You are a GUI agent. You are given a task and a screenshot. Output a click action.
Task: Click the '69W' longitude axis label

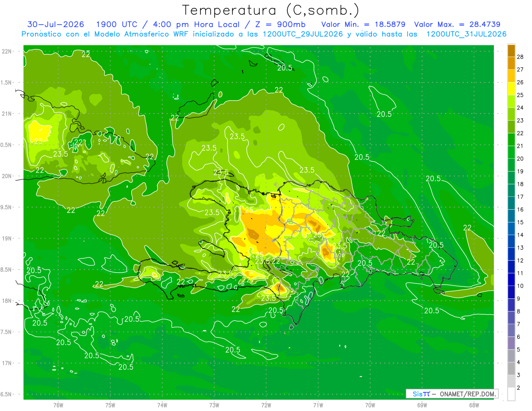click(x=422, y=405)
